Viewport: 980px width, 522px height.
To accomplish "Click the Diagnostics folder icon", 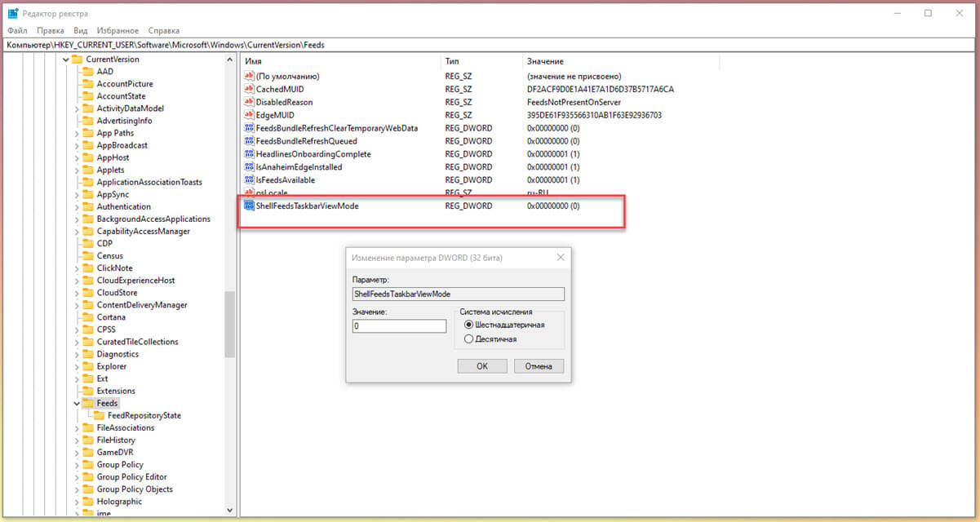I will coord(88,354).
